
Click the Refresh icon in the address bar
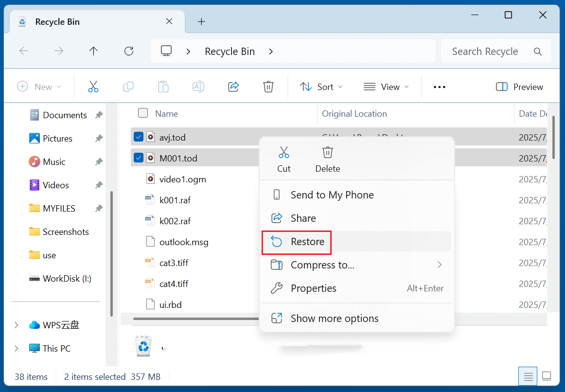[128, 51]
